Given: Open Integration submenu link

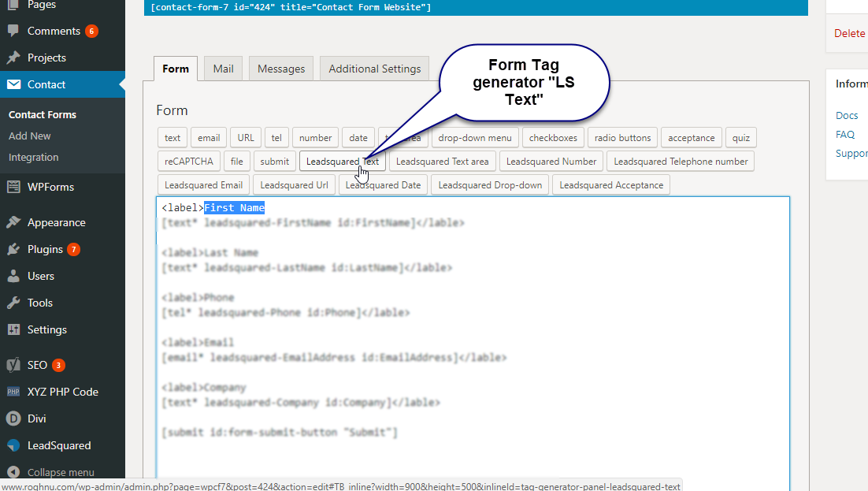Looking at the screenshot, I should (x=33, y=158).
